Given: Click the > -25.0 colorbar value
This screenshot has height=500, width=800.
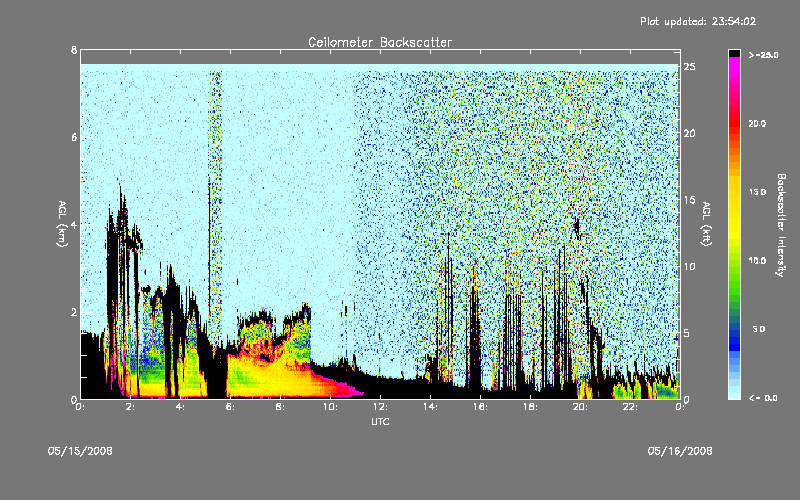Looking at the screenshot, I should point(763,55).
